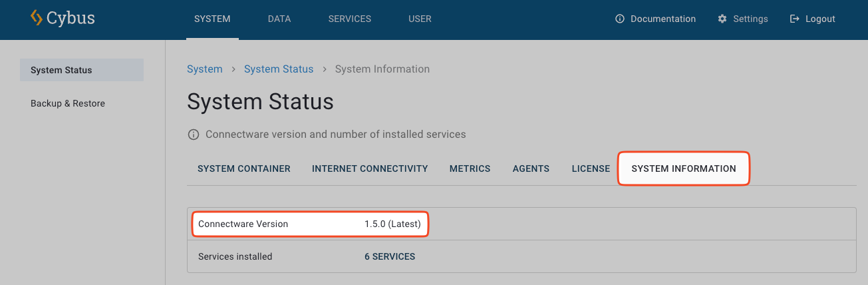This screenshot has width=868, height=285.
Task: Click the Logout arrow icon
Action: pyautogui.click(x=794, y=19)
